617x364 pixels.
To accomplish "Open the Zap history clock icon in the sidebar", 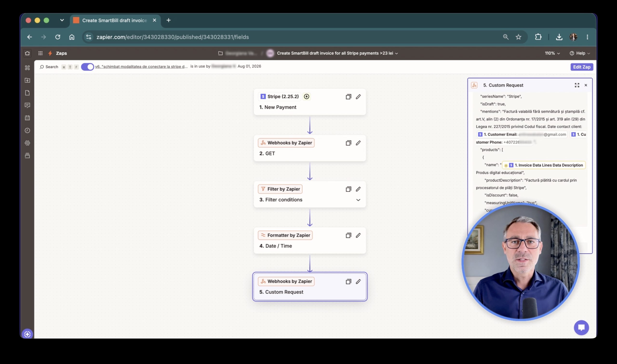I will tap(27, 131).
